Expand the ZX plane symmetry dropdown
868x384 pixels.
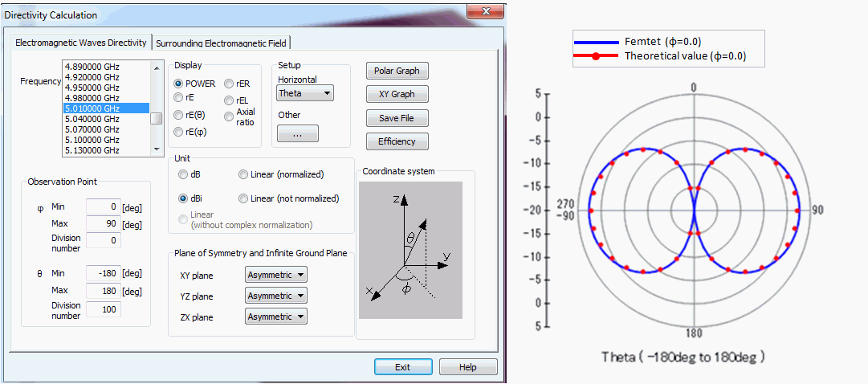click(x=275, y=317)
